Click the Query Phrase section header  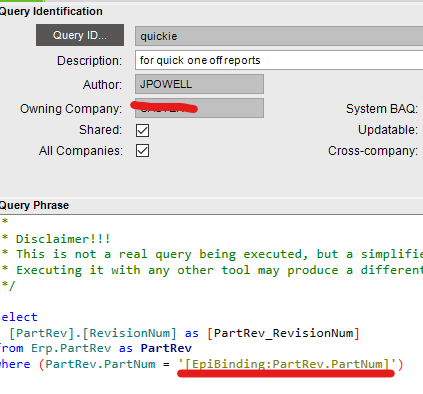coord(34,205)
